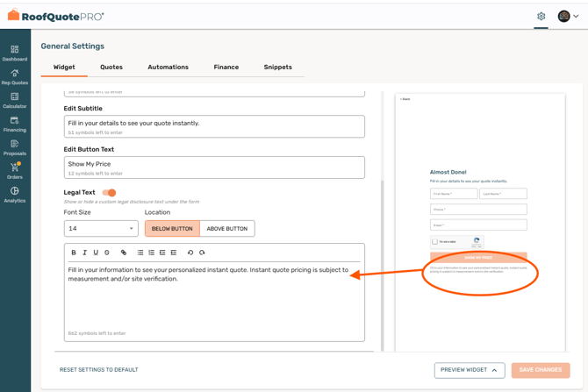Open the Dashboard sidebar icon
Image resolution: width=588 pixels, height=392 pixels.
tap(15, 53)
